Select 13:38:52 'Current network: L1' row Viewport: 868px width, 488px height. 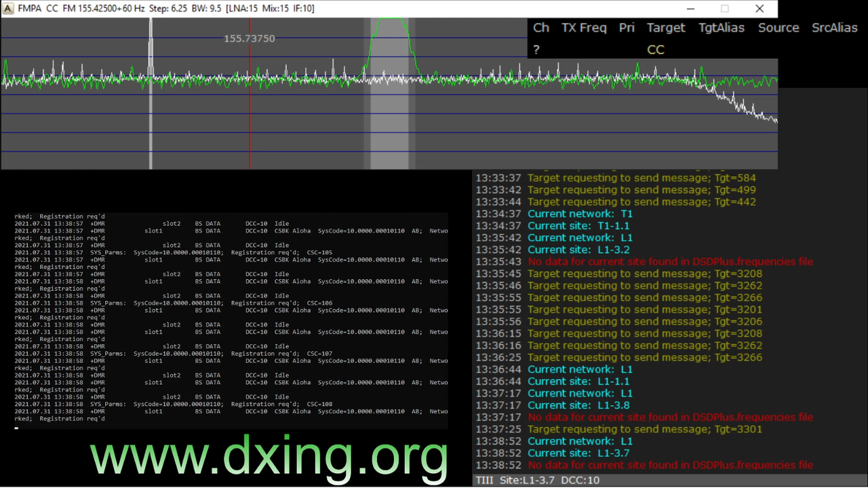tap(554, 441)
